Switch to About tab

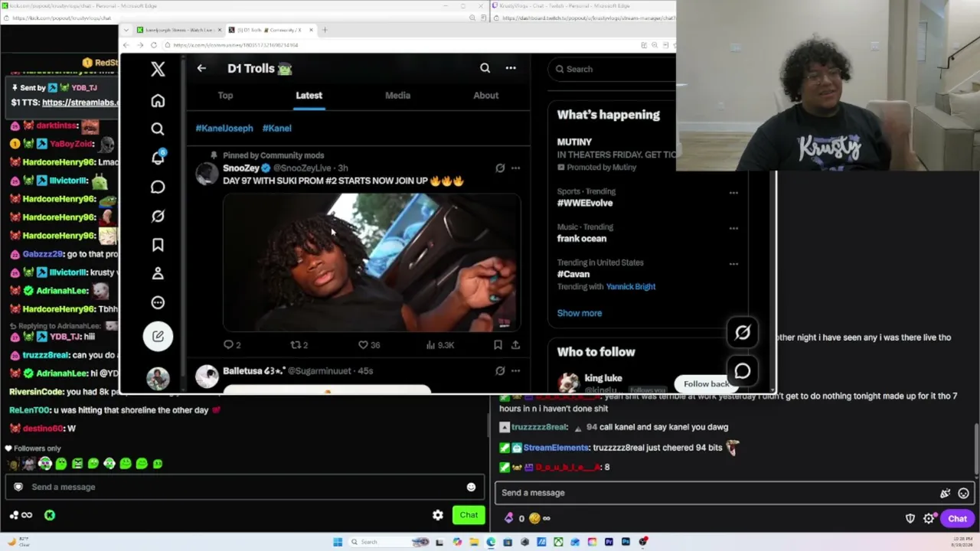pos(485,96)
